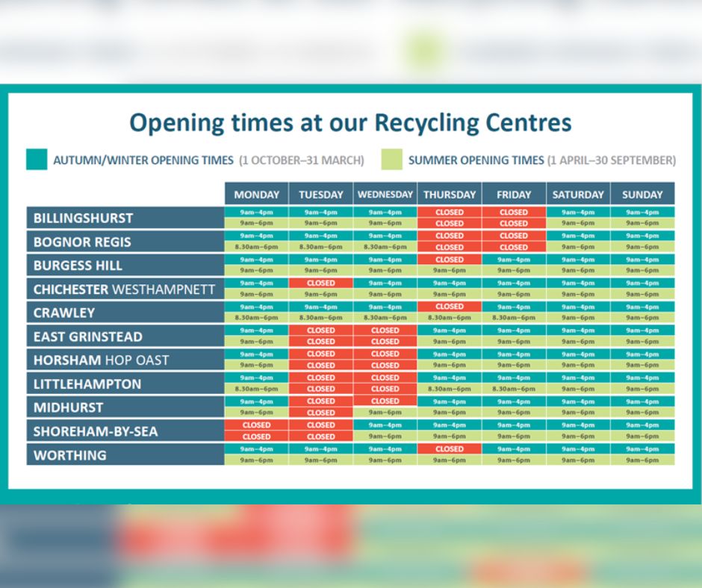Click the 'SUMMER OPENING TIMES' legend text
The image size is (702, 588).
(476, 160)
